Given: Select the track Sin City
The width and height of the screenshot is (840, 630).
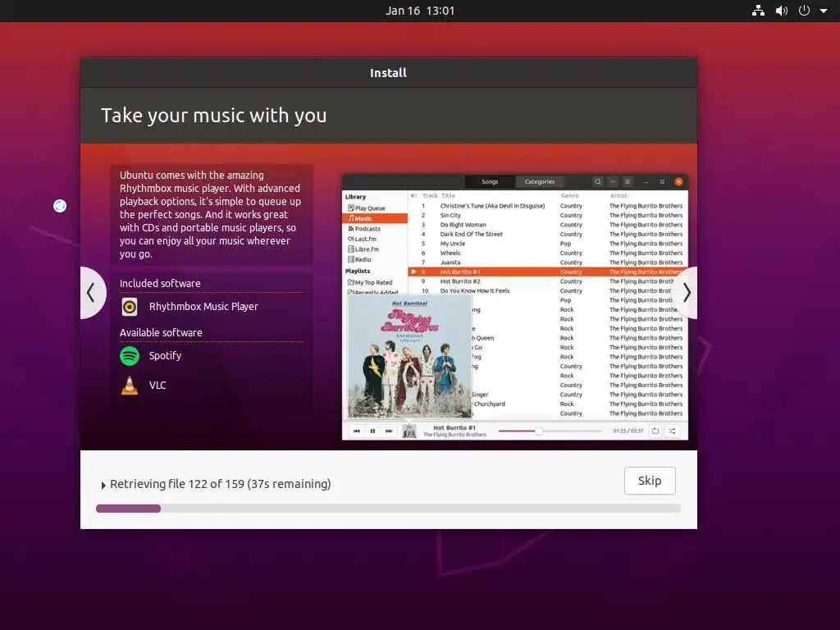Looking at the screenshot, I should pos(547,216).
